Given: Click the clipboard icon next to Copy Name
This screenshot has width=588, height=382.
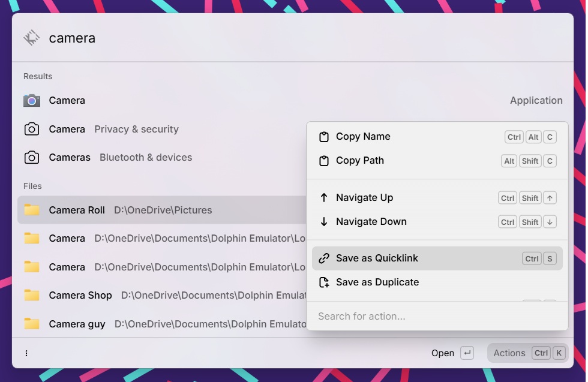Looking at the screenshot, I should coord(324,137).
